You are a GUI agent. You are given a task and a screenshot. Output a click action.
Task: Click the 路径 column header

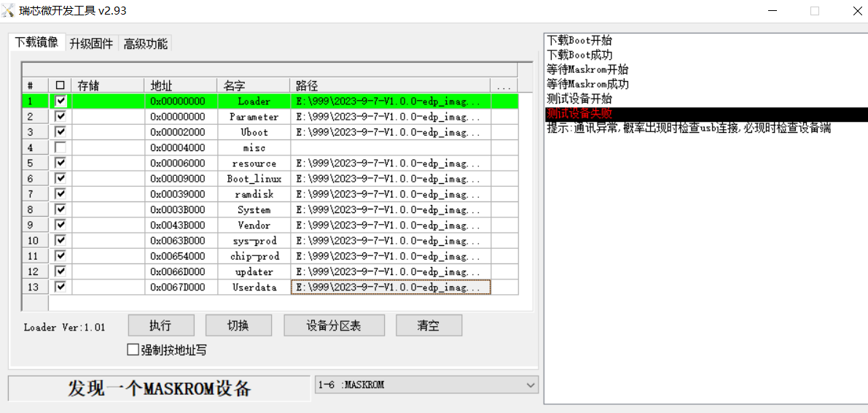[x=390, y=86]
